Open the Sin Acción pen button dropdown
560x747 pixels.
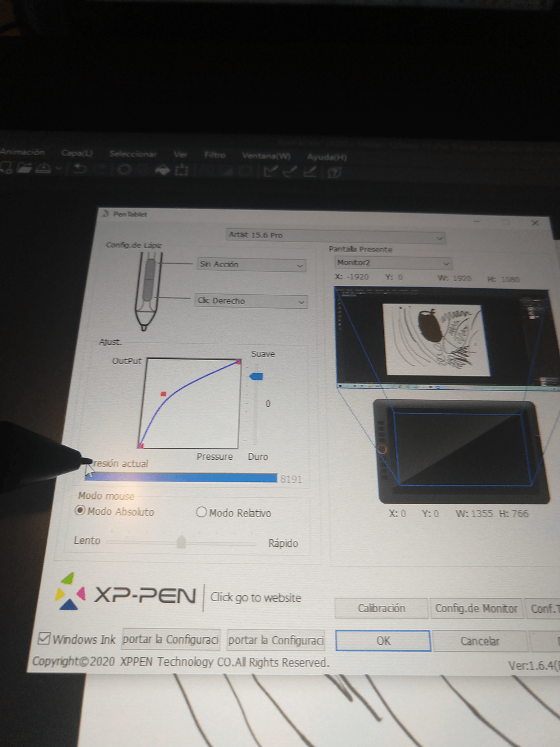pyautogui.click(x=251, y=264)
